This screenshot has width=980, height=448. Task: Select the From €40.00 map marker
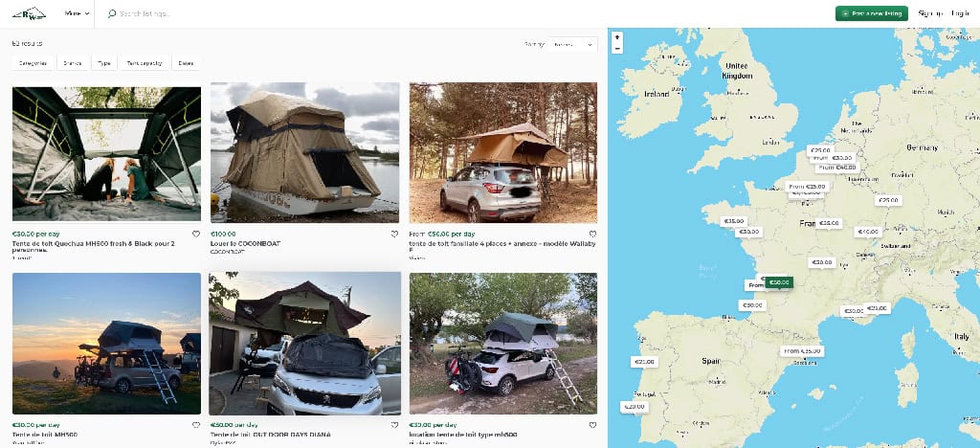pyautogui.click(x=836, y=168)
